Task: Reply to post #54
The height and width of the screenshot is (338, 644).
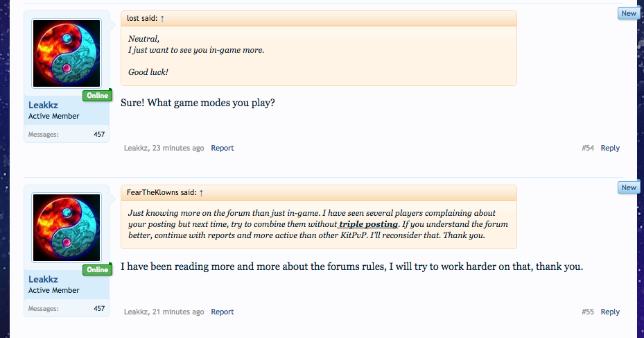Action: point(610,148)
